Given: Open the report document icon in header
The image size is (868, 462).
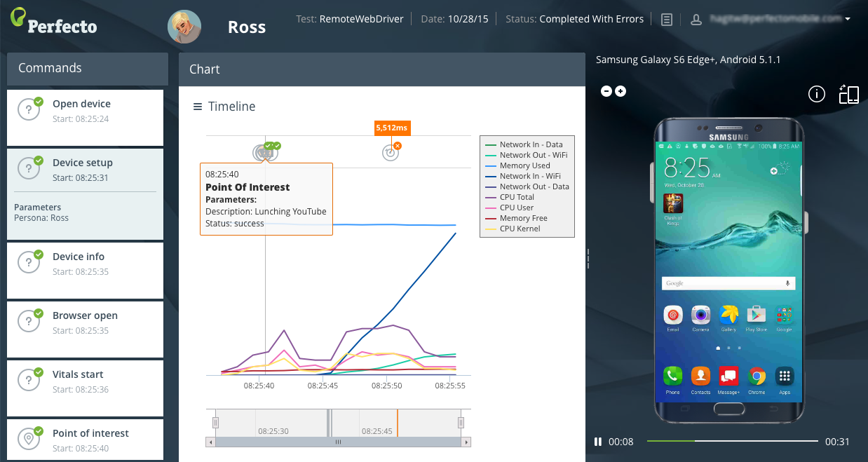Looking at the screenshot, I should coord(667,20).
